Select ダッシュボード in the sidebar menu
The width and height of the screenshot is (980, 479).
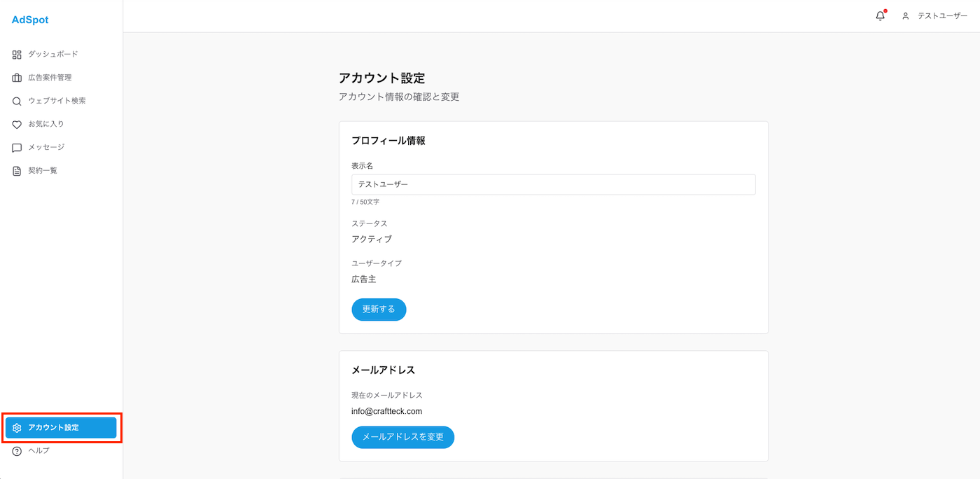[x=52, y=54]
